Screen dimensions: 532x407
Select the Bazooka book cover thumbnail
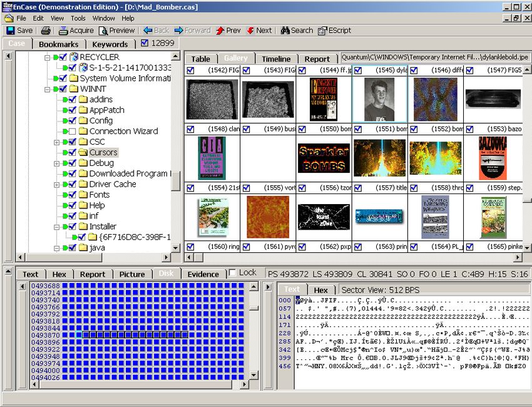click(493, 158)
